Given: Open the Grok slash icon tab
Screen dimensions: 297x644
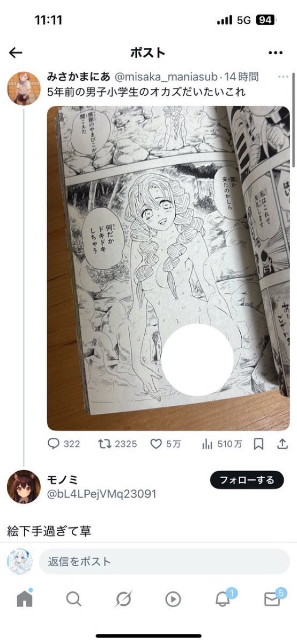Looking at the screenshot, I should point(123,599).
